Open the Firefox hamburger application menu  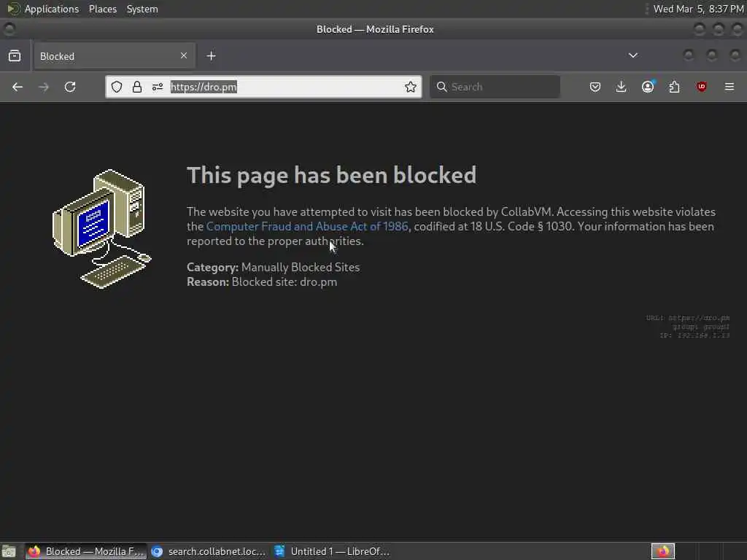[729, 87]
